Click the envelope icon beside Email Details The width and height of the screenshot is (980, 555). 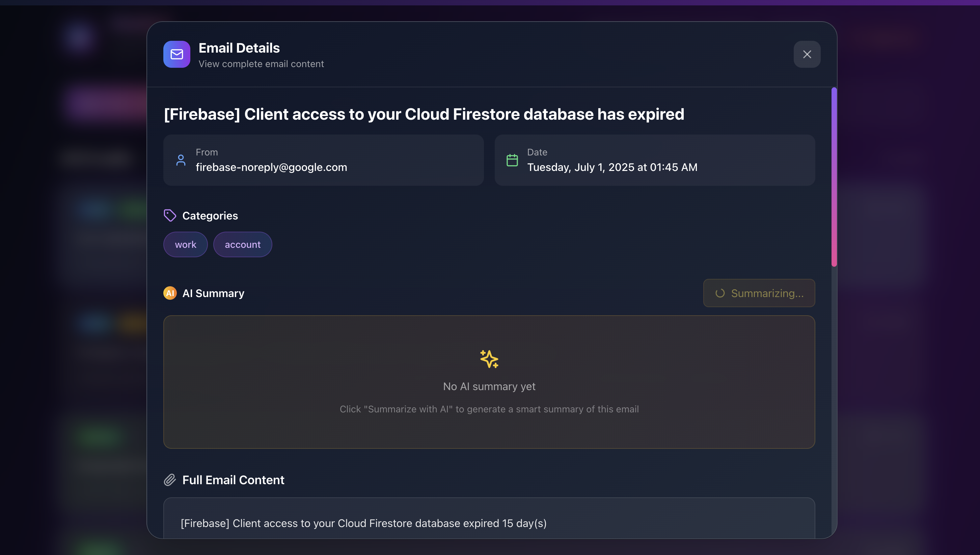click(176, 54)
